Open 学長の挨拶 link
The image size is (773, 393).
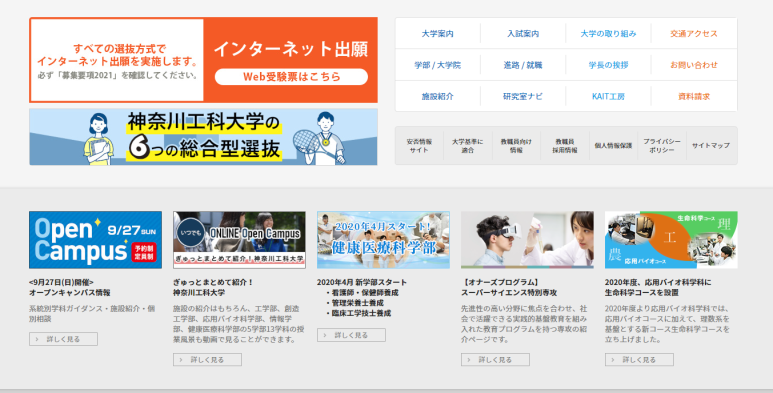pyautogui.click(x=608, y=65)
